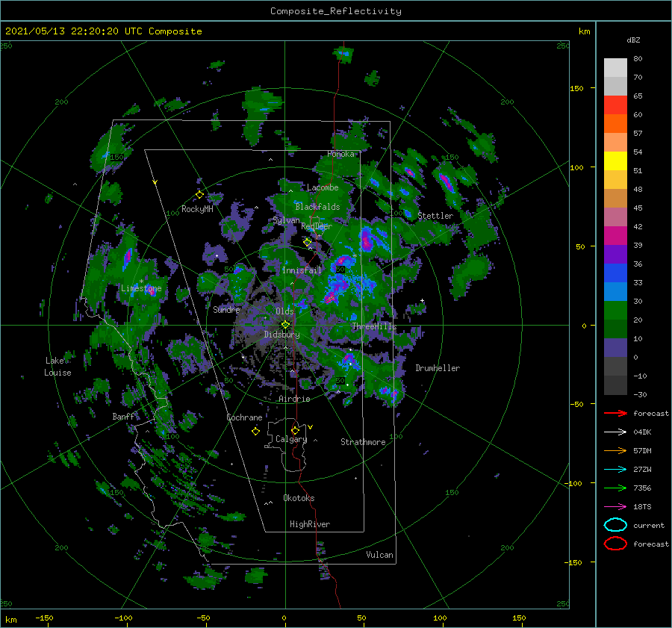Click the Innisfail label

(302, 270)
